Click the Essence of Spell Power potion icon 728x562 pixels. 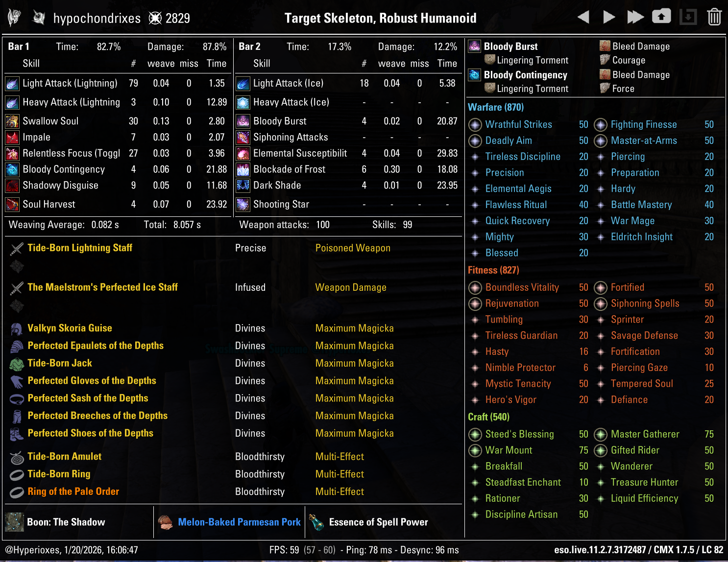click(316, 522)
